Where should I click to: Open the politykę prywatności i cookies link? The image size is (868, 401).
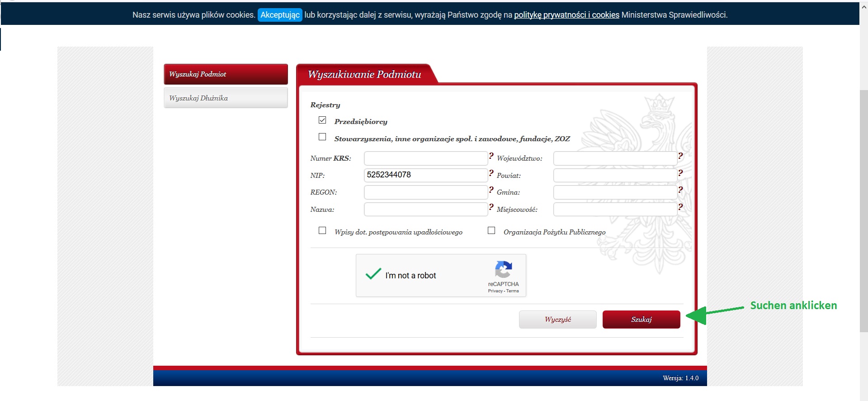[566, 15]
